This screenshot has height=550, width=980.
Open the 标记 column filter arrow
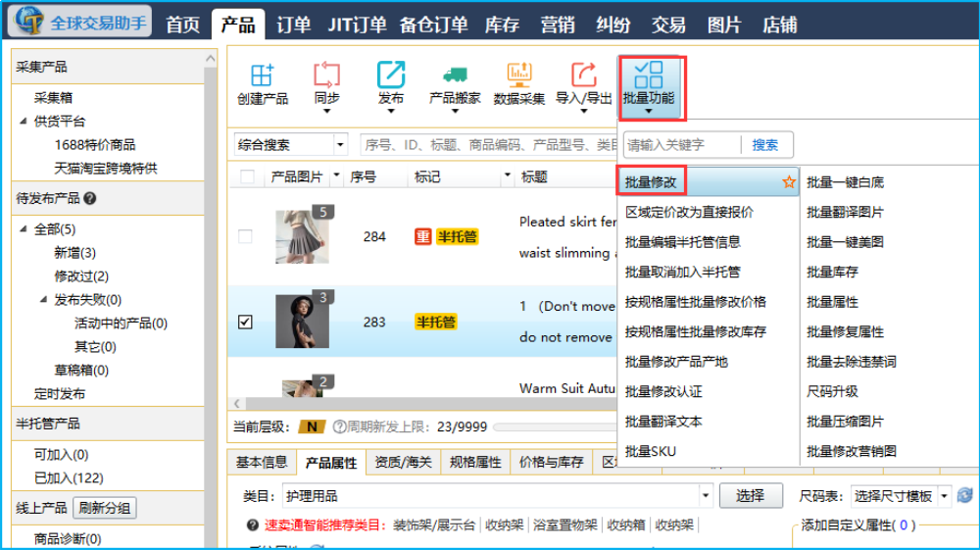[x=507, y=175]
